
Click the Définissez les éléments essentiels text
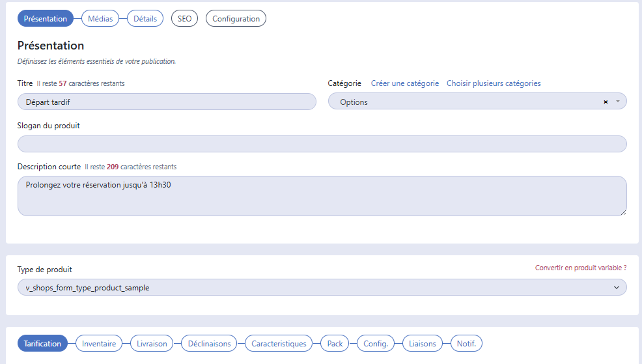point(96,61)
